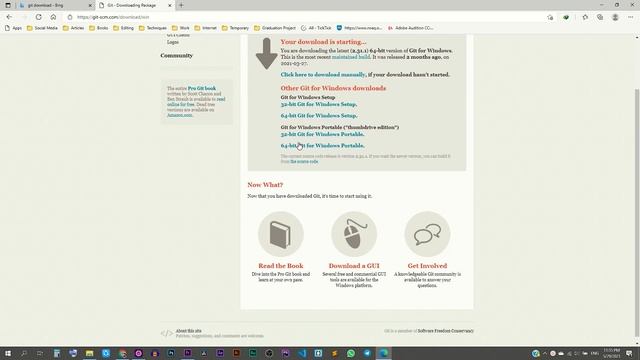The height and width of the screenshot is (360, 640).
Task: Download 32-bit Git for Windows Setup
Action: pos(319,104)
